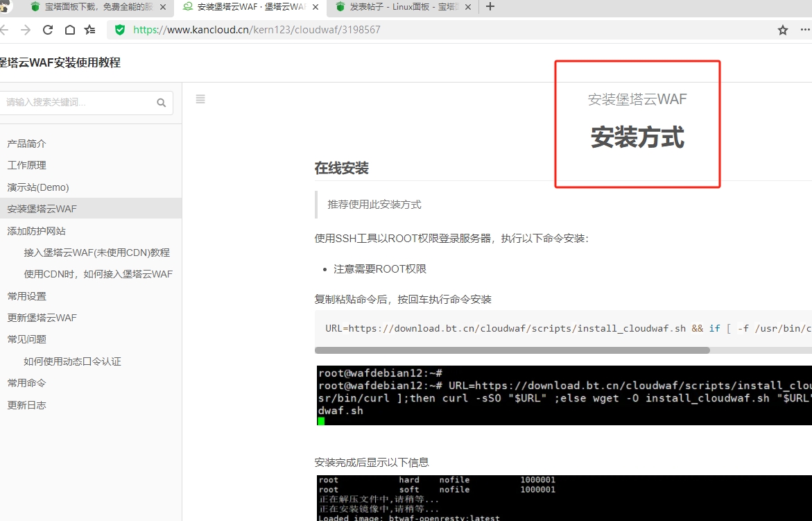The image size is (812, 521).
Task: Switch to 发表帖子 Linux面板 tab
Action: 403,7
